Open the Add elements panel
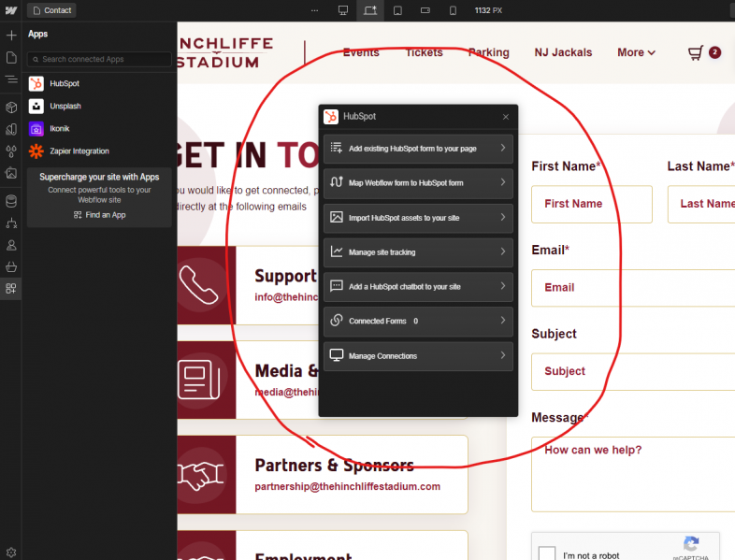Screen dimensions: 735x560 tap(11, 36)
